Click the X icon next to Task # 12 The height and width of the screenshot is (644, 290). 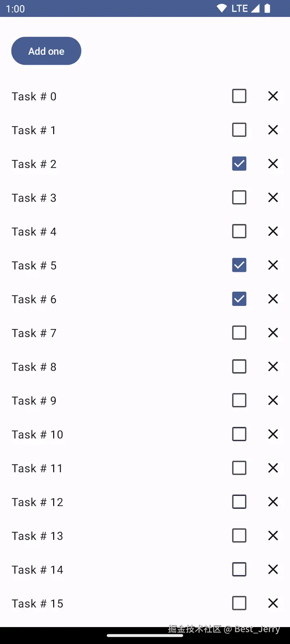(273, 502)
